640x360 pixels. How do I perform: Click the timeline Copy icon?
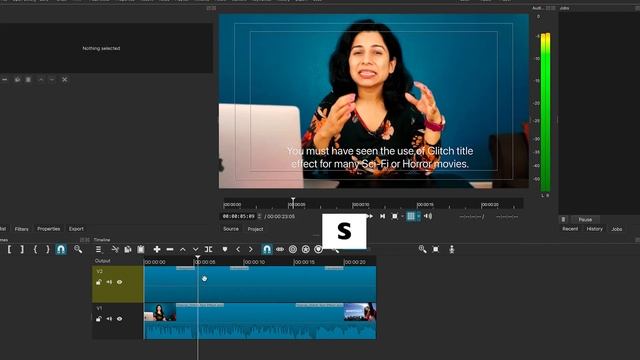tap(128, 249)
